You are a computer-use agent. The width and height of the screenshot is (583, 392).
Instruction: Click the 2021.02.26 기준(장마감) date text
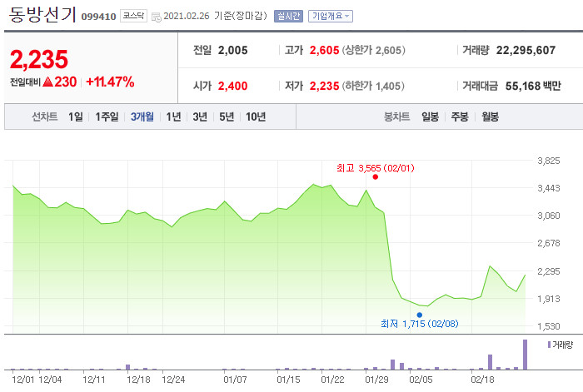(215, 16)
